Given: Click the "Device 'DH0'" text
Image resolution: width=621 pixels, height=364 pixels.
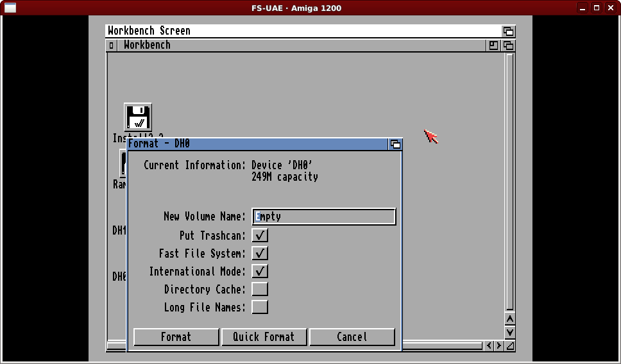Looking at the screenshot, I should pos(282,165).
